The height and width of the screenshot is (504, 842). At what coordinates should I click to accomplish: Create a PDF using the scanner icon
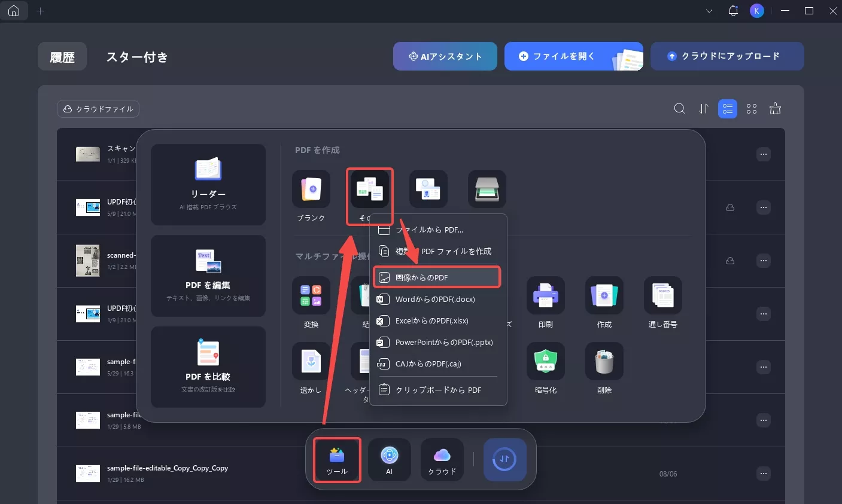pyautogui.click(x=487, y=188)
